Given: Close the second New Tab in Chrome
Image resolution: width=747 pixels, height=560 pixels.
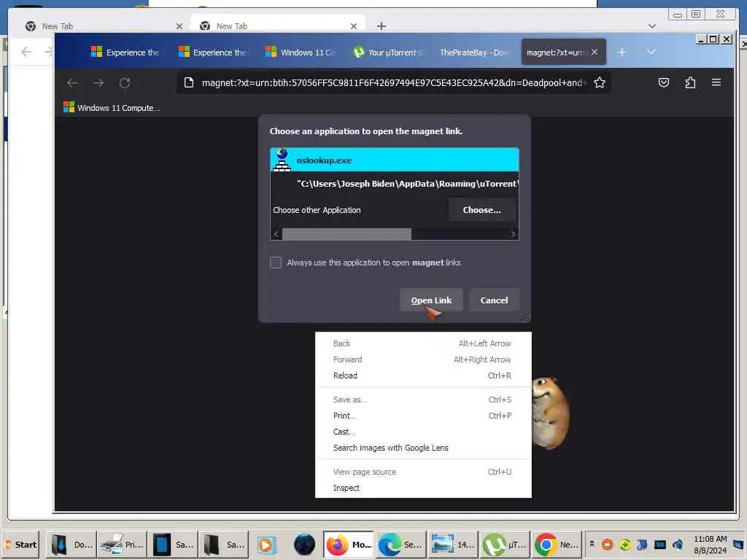Looking at the screenshot, I should 354,26.
